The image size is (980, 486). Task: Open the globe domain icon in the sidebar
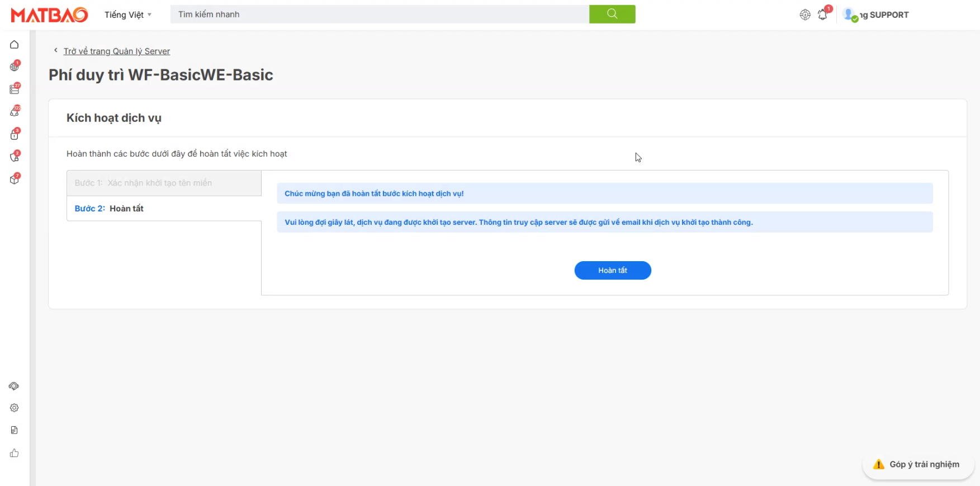click(x=15, y=67)
